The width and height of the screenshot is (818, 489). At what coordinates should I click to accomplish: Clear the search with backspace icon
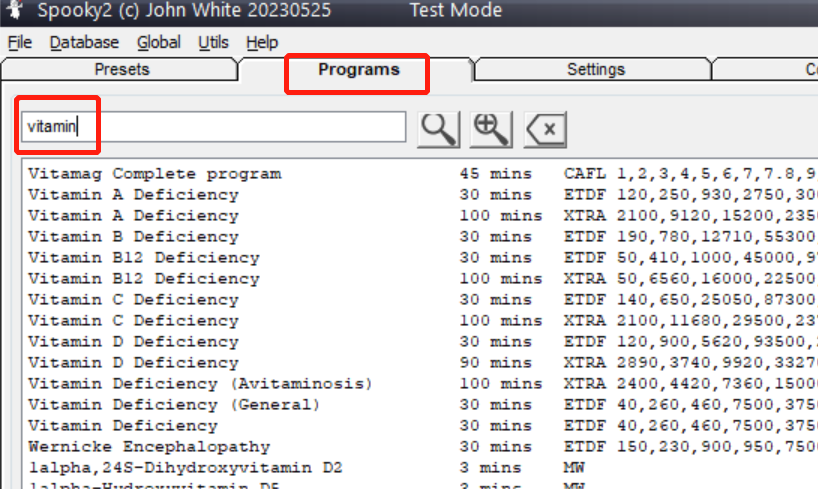point(545,128)
